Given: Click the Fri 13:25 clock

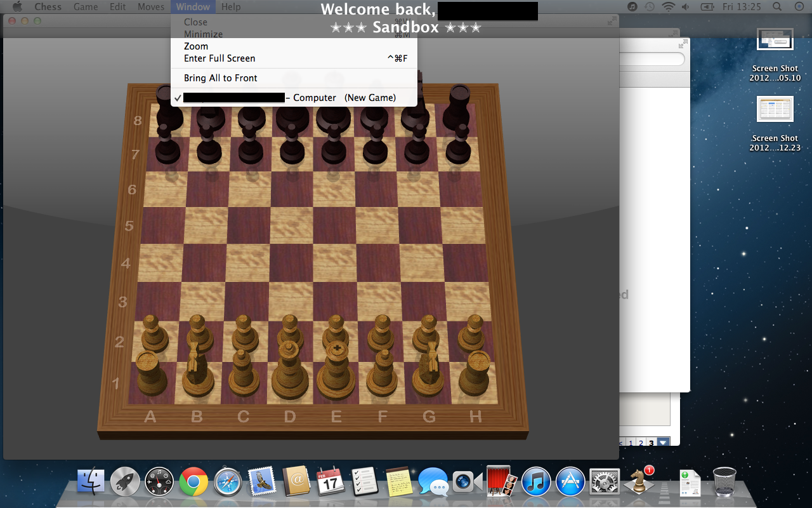Looking at the screenshot, I should pyautogui.click(x=742, y=7).
